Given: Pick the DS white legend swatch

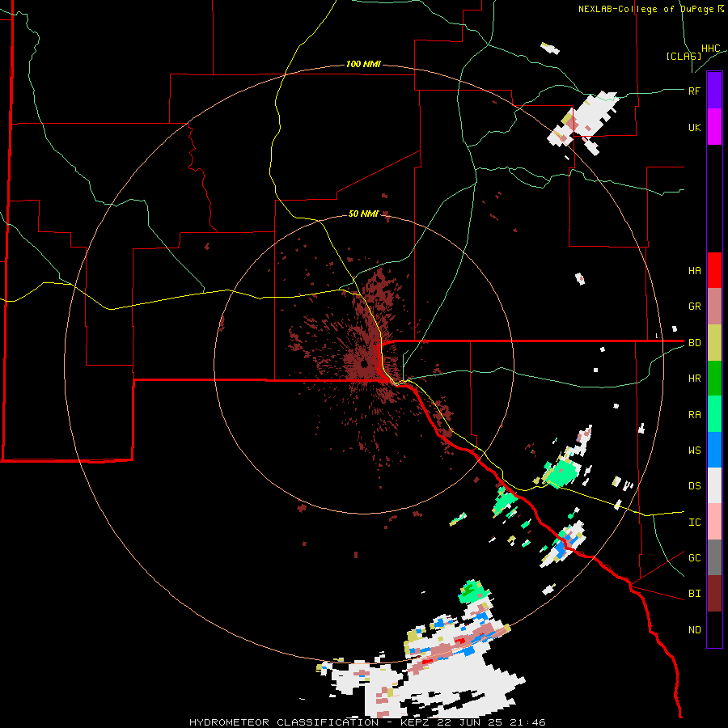Looking at the screenshot, I should point(714,485).
